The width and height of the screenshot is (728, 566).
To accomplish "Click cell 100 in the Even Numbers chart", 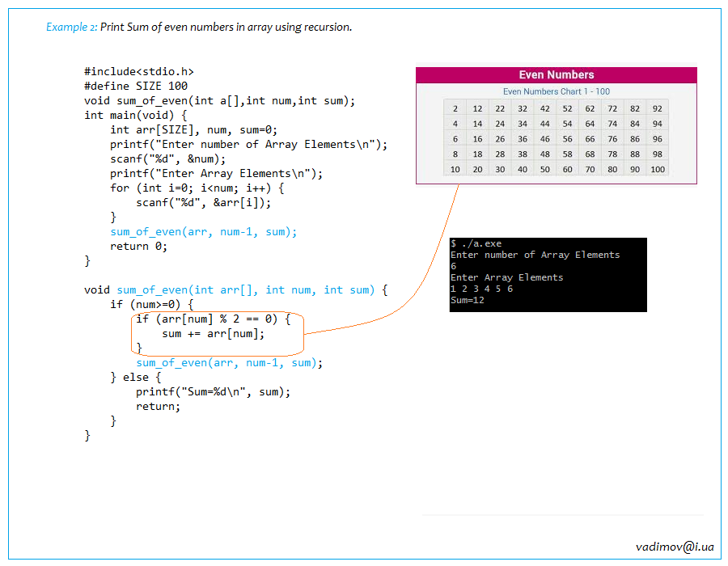I will click(658, 169).
